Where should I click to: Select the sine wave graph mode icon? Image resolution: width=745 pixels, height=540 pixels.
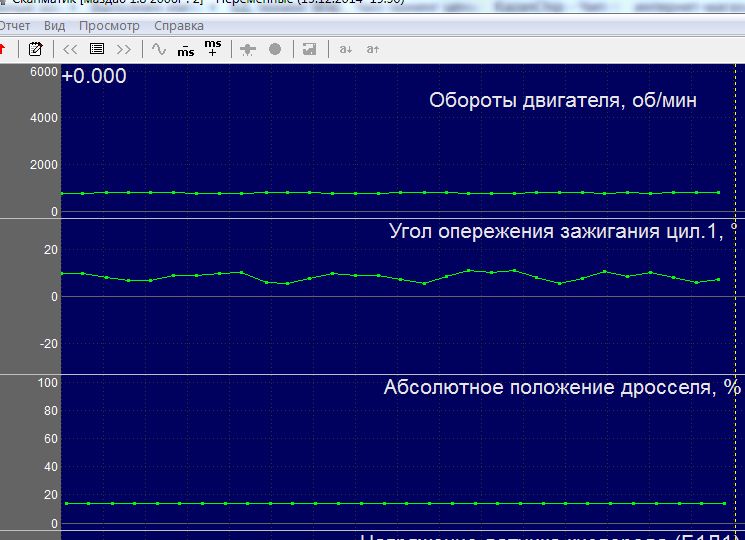click(159, 49)
